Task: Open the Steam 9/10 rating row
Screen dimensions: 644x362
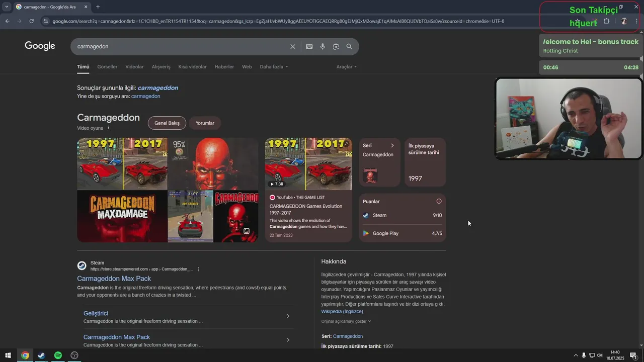Action: coord(403,215)
